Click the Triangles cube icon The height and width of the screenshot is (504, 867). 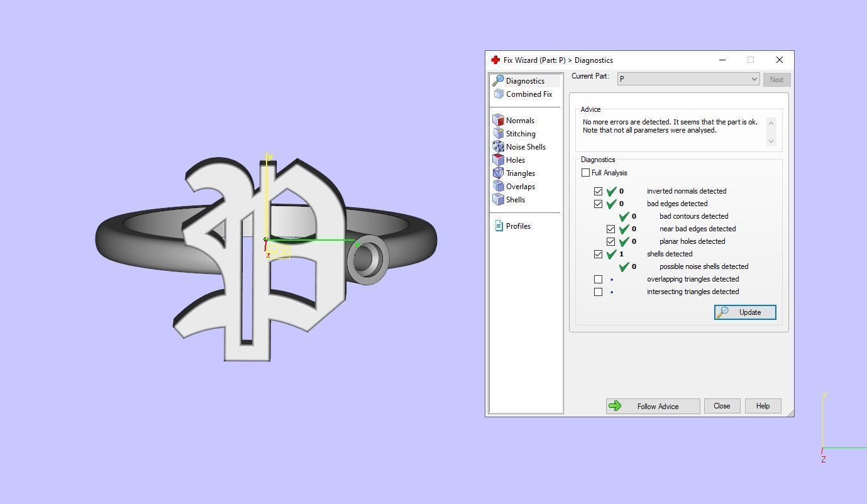(x=499, y=173)
